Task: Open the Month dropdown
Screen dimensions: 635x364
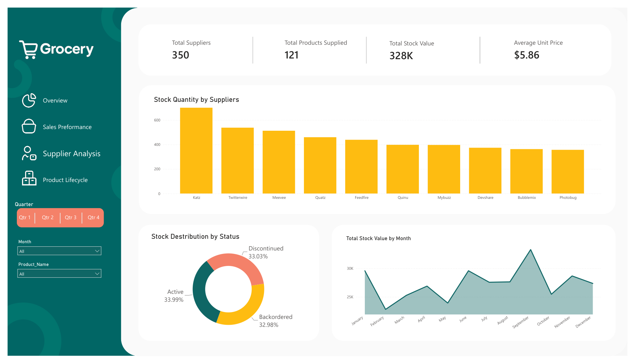Action: [x=59, y=251]
